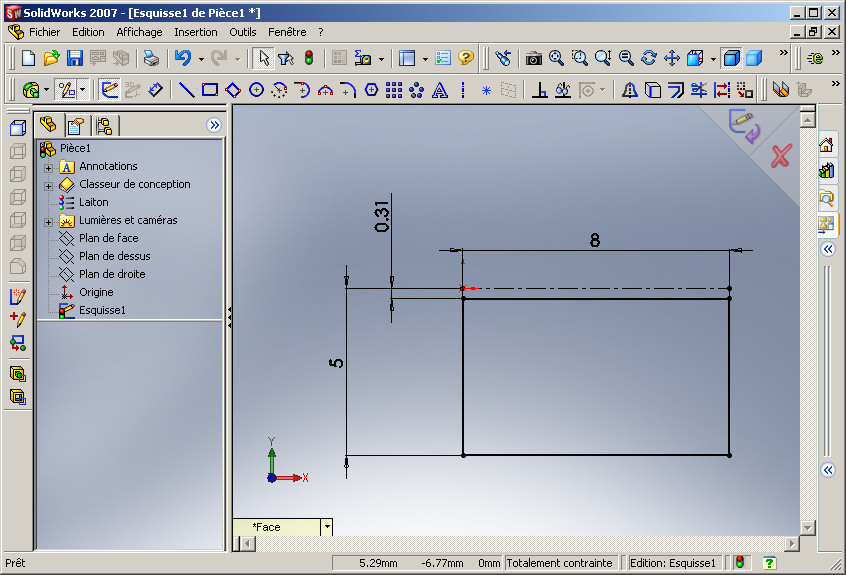The image size is (846, 575).
Task: Open the Outils menu
Action: pos(242,32)
